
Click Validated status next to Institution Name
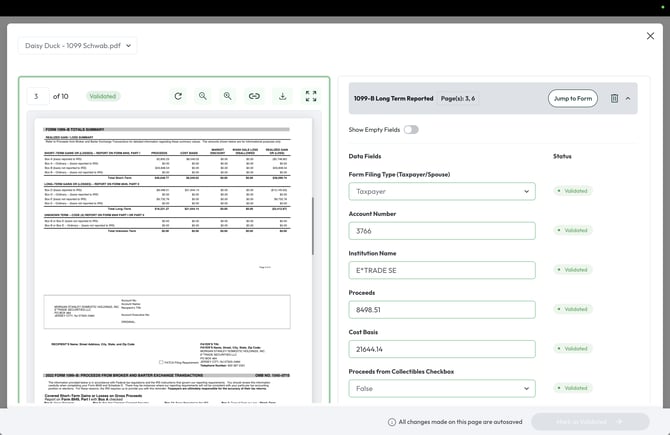573,270
